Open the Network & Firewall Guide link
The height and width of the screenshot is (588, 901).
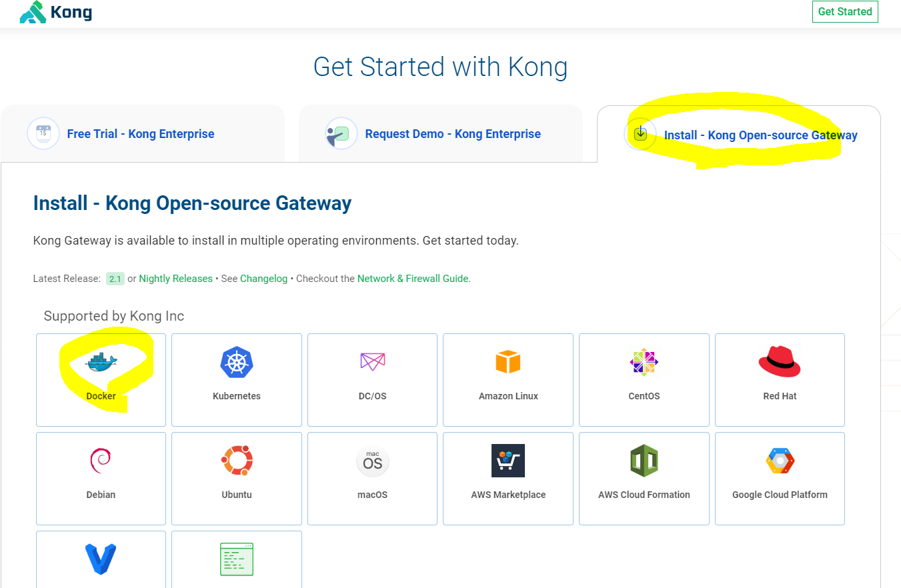coord(413,279)
